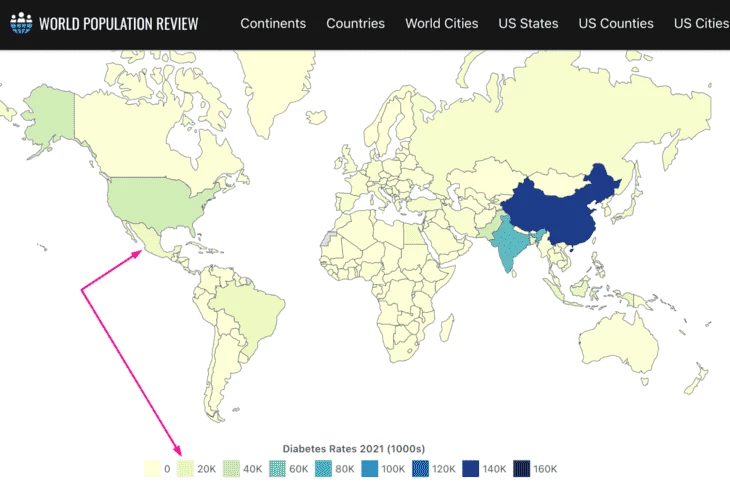
Task: Open the Continents menu
Action: pos(273,23)
